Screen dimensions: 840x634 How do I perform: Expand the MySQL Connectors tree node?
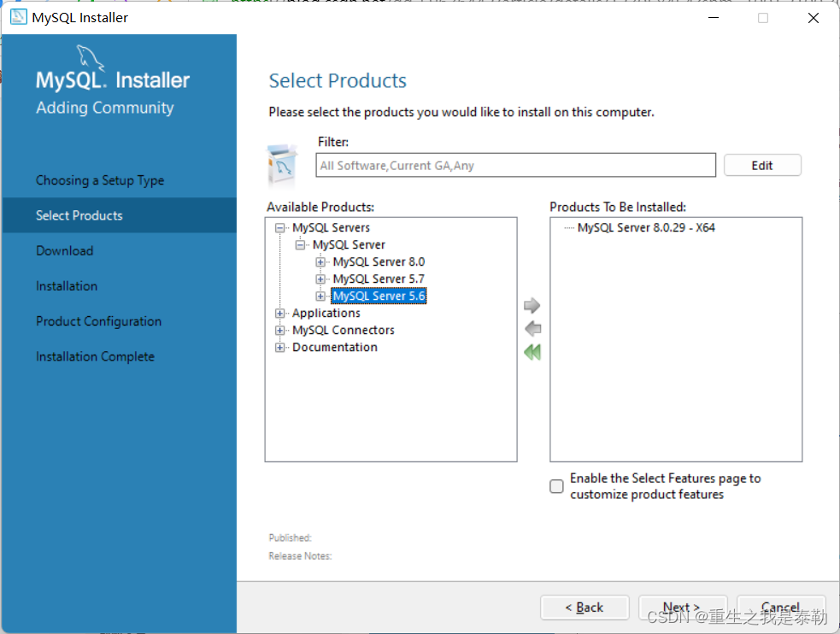(279, 331)
